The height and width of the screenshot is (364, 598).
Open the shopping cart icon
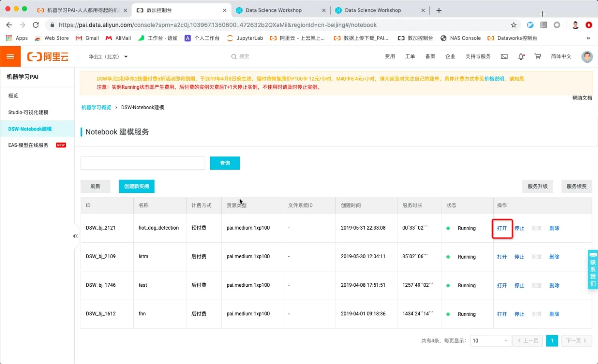click(537, 56)
